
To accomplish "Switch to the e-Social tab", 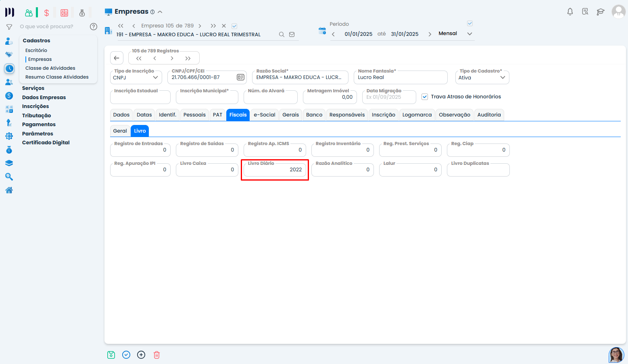I will pos(264,115).
